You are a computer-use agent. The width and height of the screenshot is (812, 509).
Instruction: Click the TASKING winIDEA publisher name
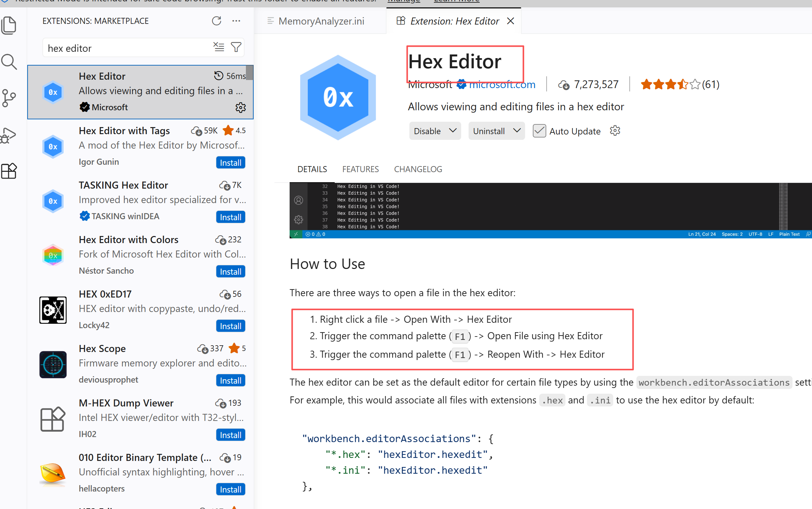(125, 216)
